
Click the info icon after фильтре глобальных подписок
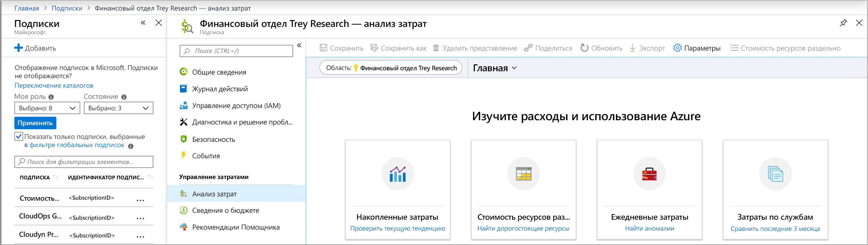(131, 146)
